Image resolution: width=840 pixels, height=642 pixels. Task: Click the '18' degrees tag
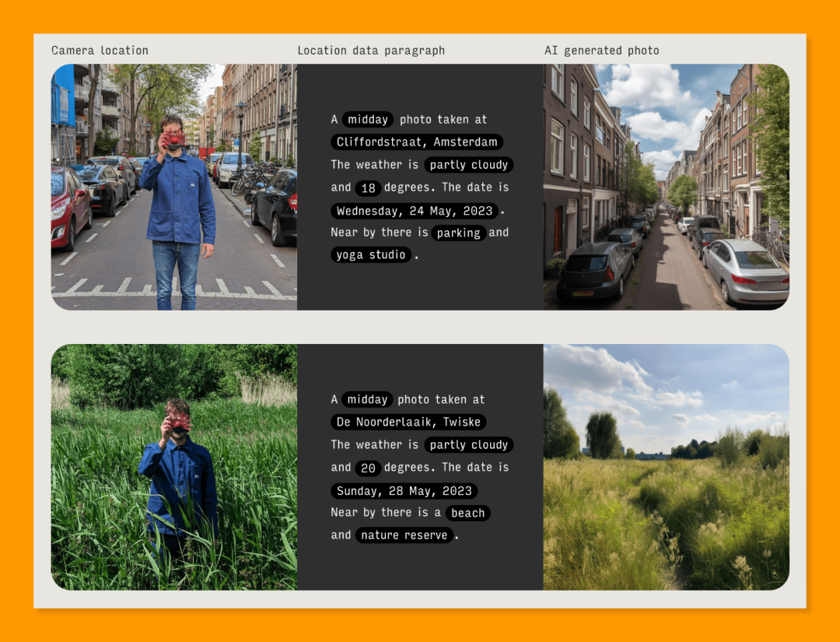click(368, 188)
